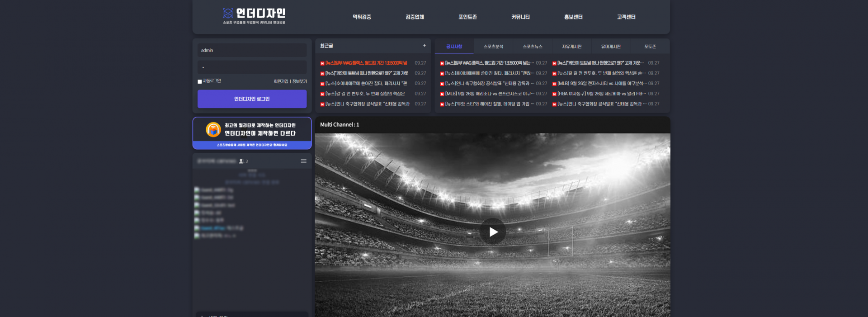The width and height of the screenshot is (868, 317).
Task: Enable the 자동로그인 checkbox
Action: (x=200, y=81)
